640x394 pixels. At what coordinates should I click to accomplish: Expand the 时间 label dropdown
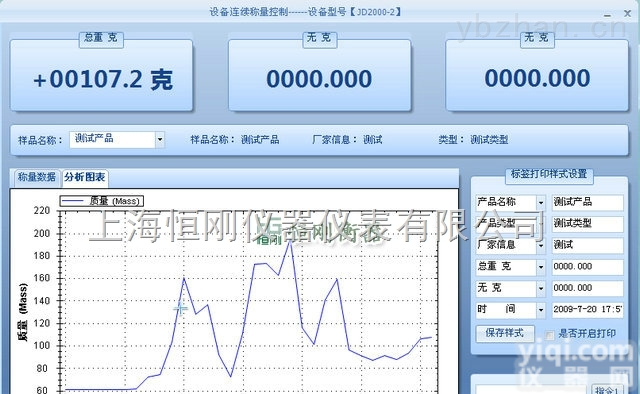pos(540,310)
